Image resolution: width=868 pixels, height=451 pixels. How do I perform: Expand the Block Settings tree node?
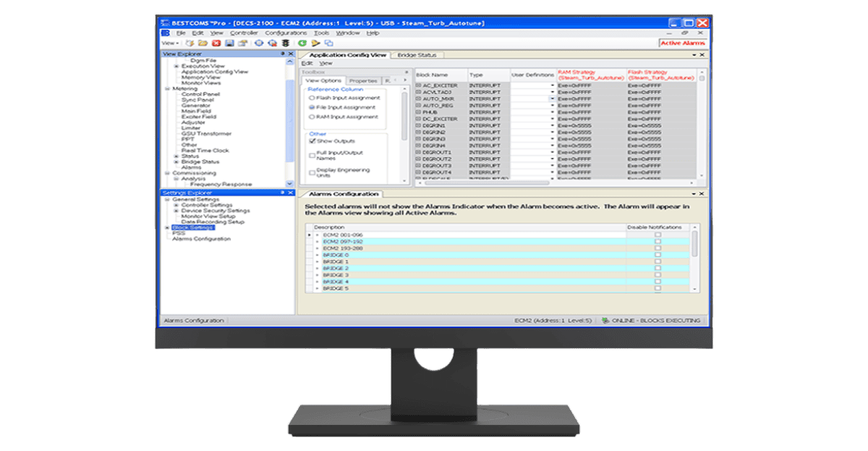point(166,228)
